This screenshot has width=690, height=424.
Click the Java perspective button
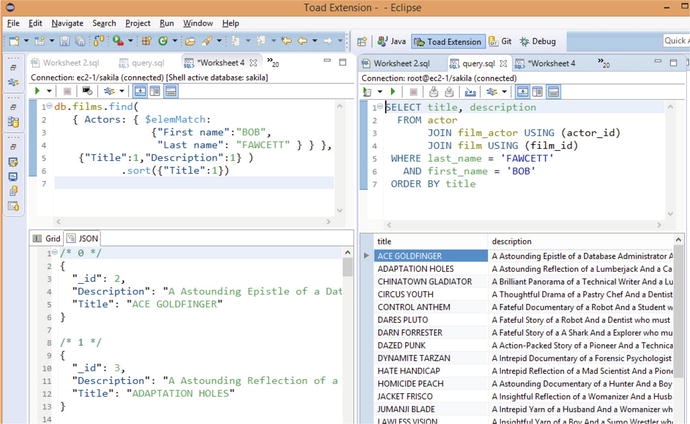point(391,41)
